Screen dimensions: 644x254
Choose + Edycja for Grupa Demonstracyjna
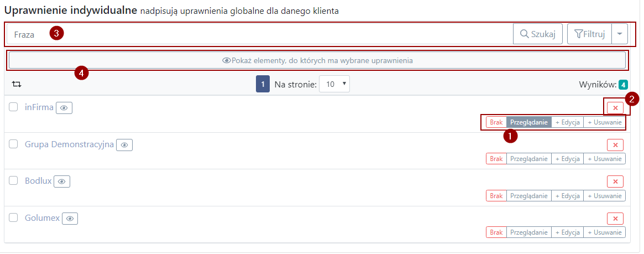pyautogui.click(x=567, y=159)
